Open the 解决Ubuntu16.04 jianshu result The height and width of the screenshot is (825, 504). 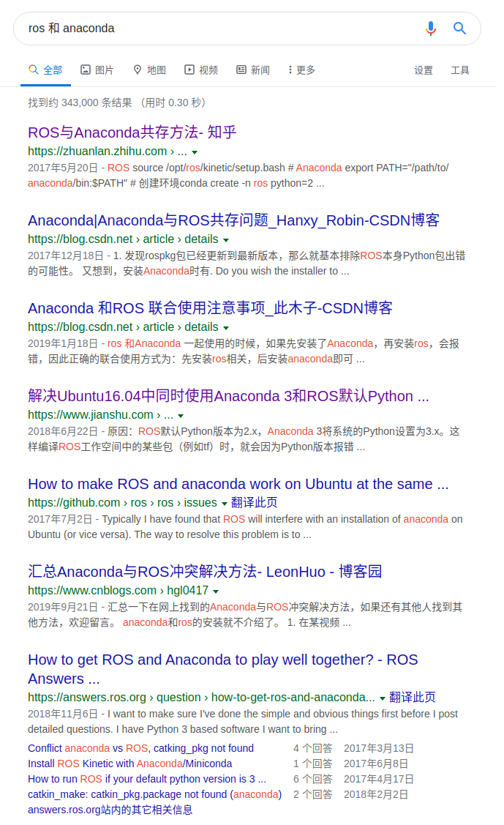(x=229, y=395)
